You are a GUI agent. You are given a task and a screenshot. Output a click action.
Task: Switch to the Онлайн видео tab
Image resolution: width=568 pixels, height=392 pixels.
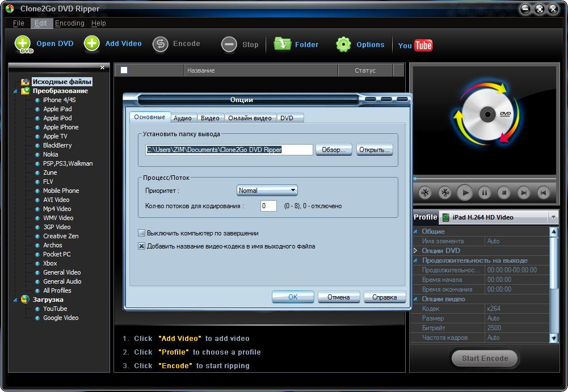(x=250, y=118)
